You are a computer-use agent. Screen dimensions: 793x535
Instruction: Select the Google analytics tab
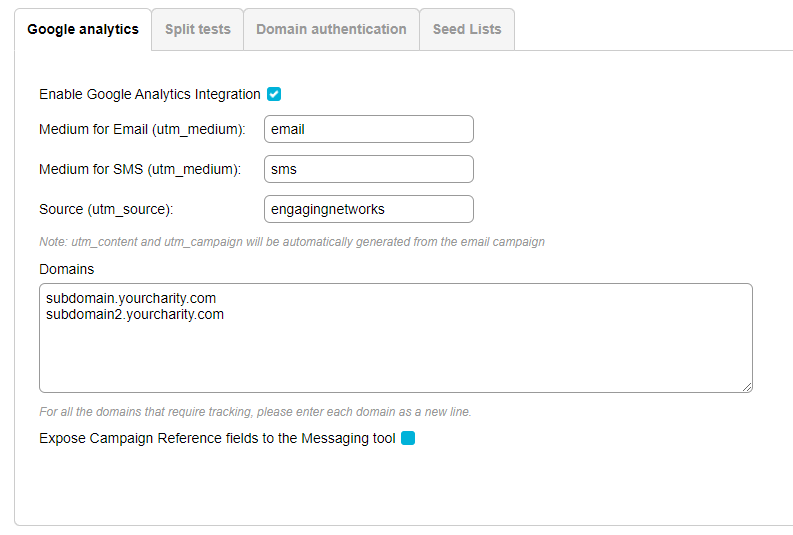83,29
